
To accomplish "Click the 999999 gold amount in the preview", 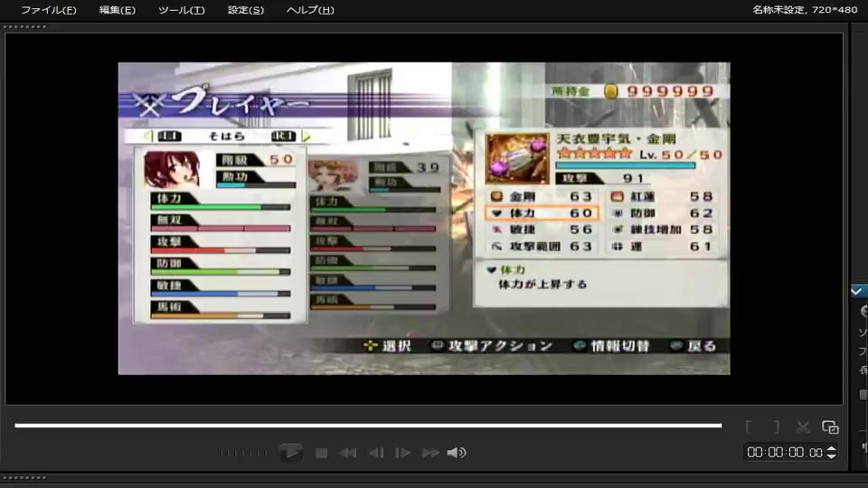I will click(670, 91).
